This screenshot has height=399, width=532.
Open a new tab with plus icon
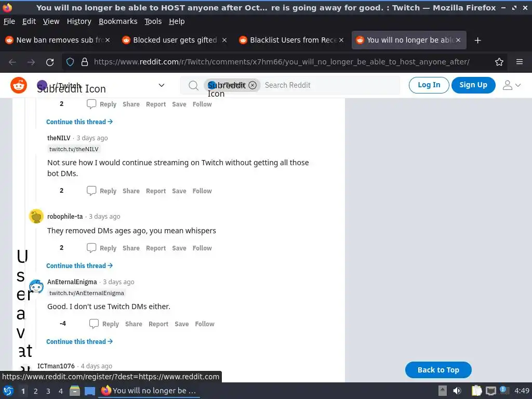[x=478, y=41]
